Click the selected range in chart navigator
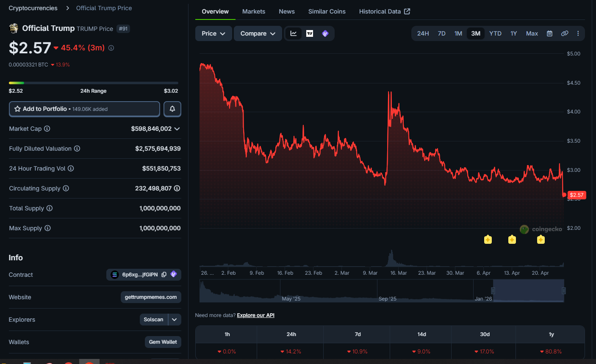The height and width of the screenshot is (364, 596). [529, 291]
